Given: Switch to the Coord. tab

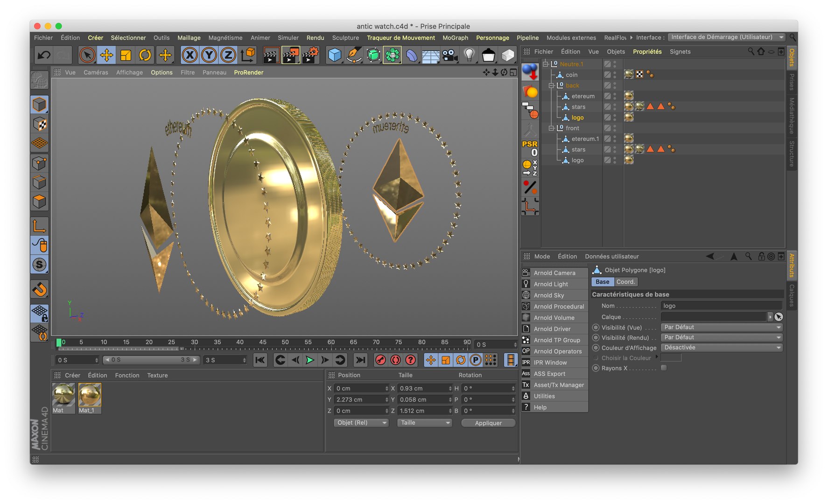Looking at the screenshot, I should pos(625,282).
